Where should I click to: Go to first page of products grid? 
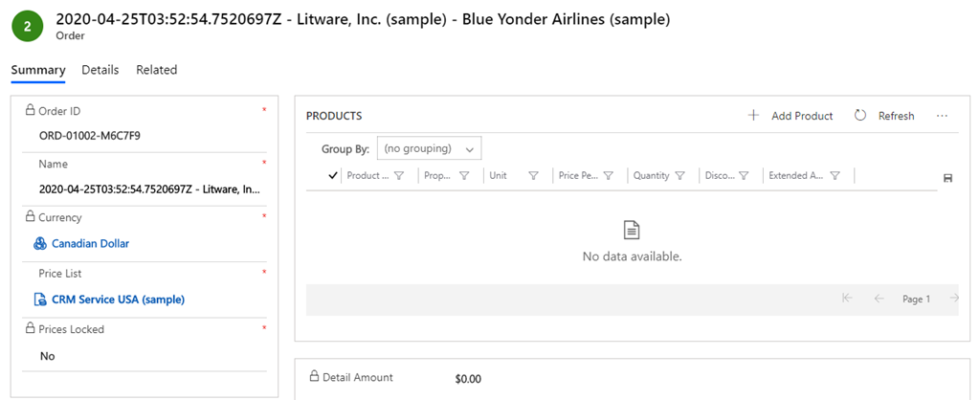click(x=847, y=299)
